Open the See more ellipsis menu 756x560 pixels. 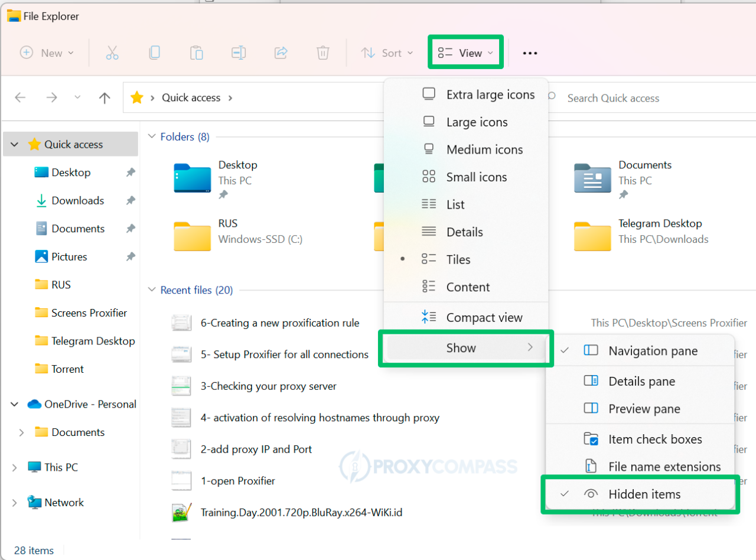point(530,53)
